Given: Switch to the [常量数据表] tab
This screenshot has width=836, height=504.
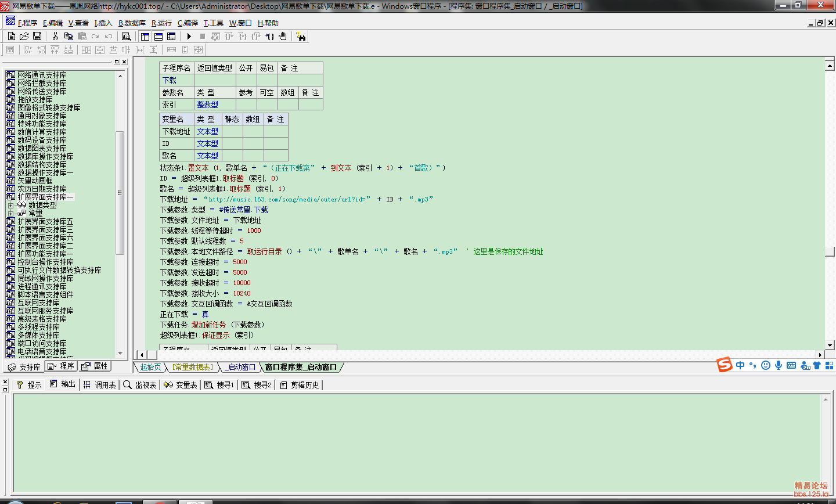Looking at the screenshot, I should [193, 367].
